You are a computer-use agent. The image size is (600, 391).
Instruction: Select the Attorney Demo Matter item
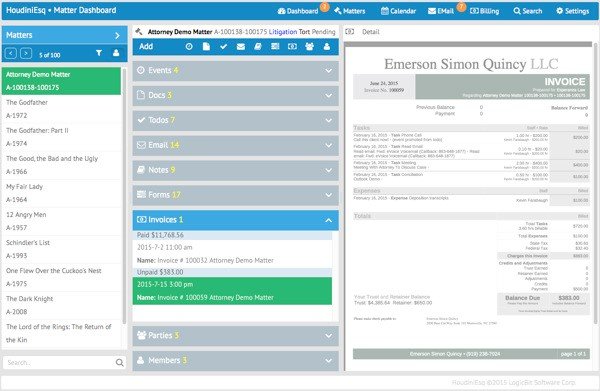tap(61, 81)
